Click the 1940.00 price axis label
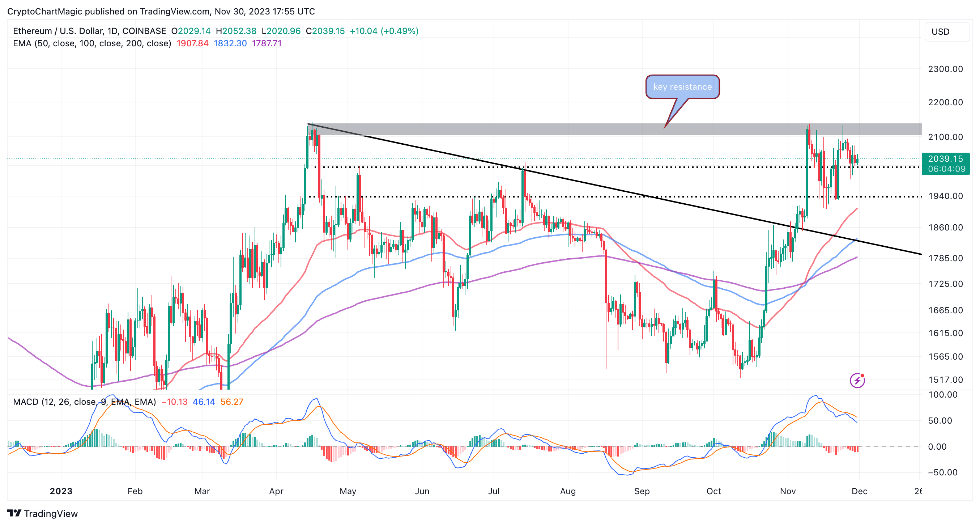Viewport: 980px width, 526px height. [x=945, y=196]
